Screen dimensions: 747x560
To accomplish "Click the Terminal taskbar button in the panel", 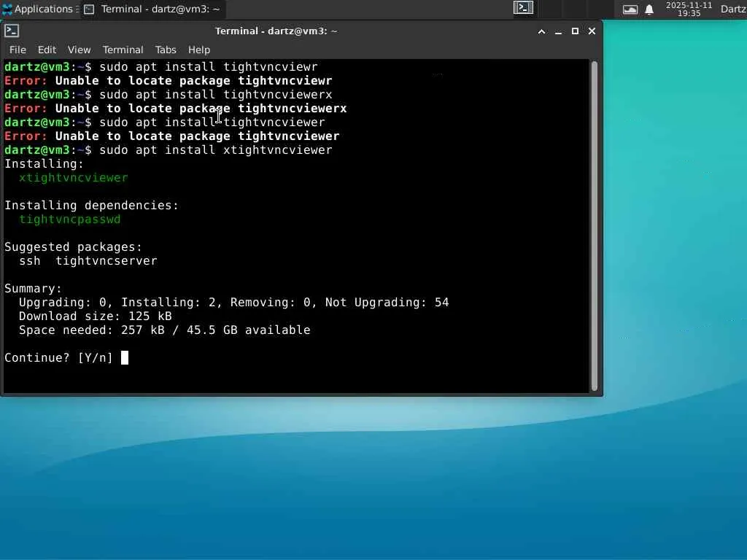I will click(152, 9).
